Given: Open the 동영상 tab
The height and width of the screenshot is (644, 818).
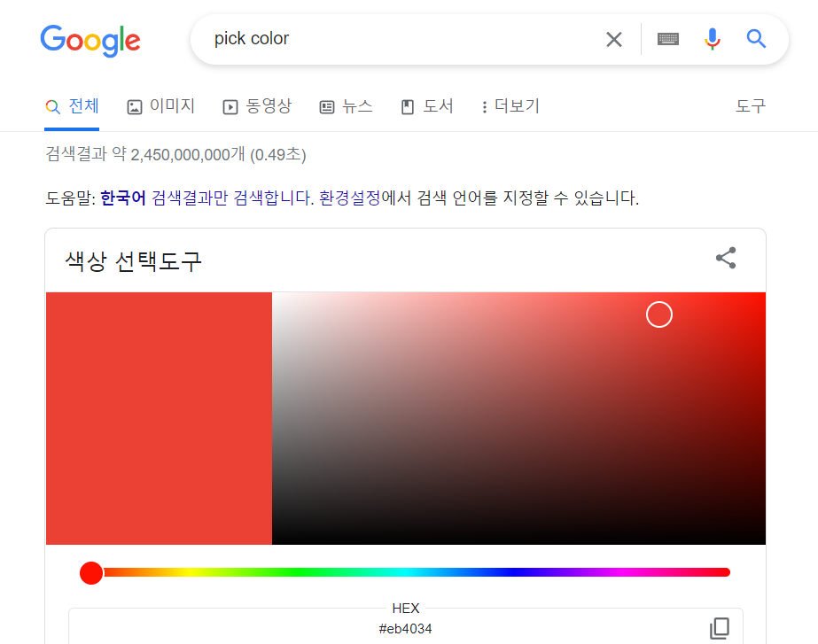Looking at the screenshot, I should [x=257, y=106].
